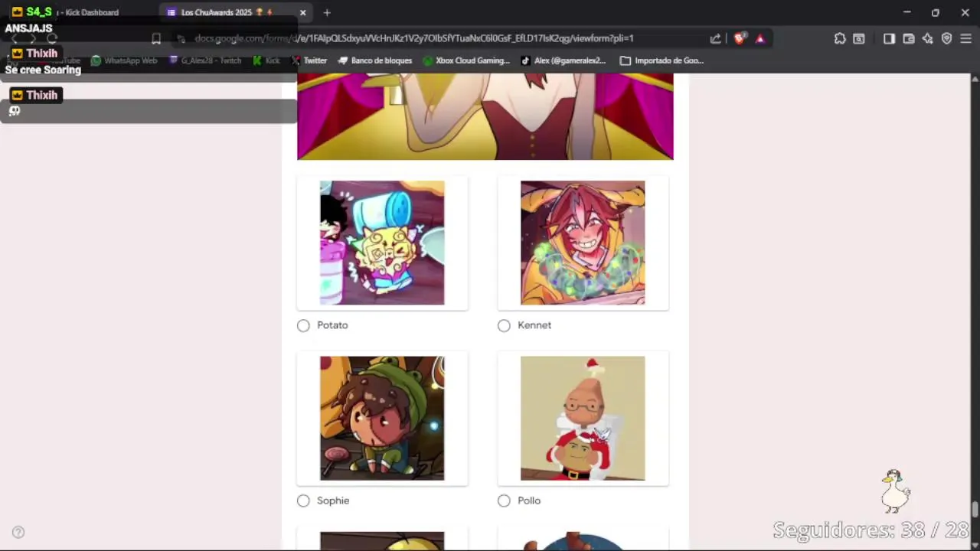Open the extensions puzzle icon
The height and width of the screenshot is (551, 980).
840,38
